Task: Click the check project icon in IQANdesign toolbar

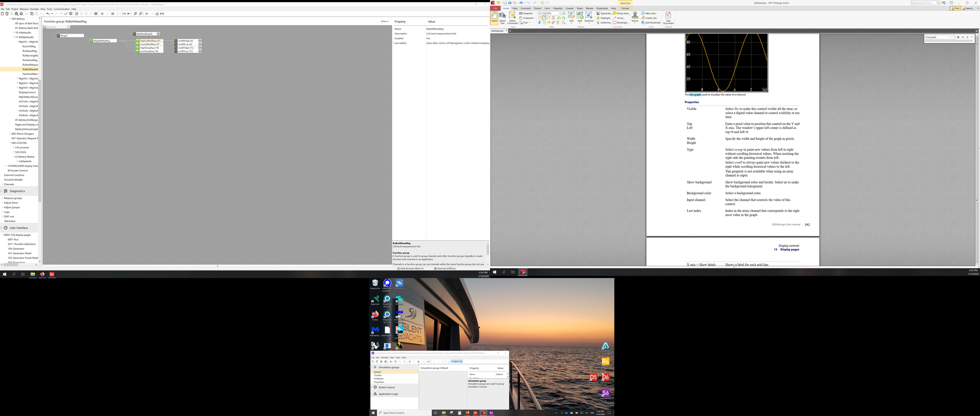Action: click(x=66, y=14)
